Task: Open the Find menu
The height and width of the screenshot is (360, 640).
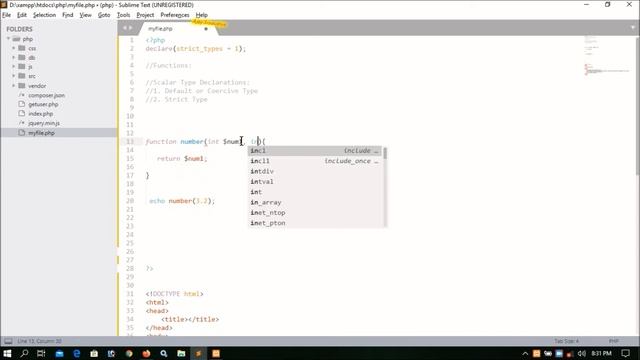Action: point(67,15)
